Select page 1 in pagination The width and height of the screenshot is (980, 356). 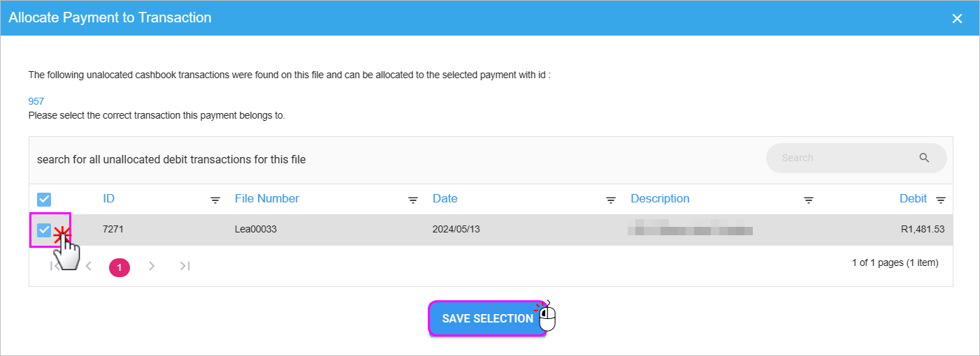click(x=120, y=267)
